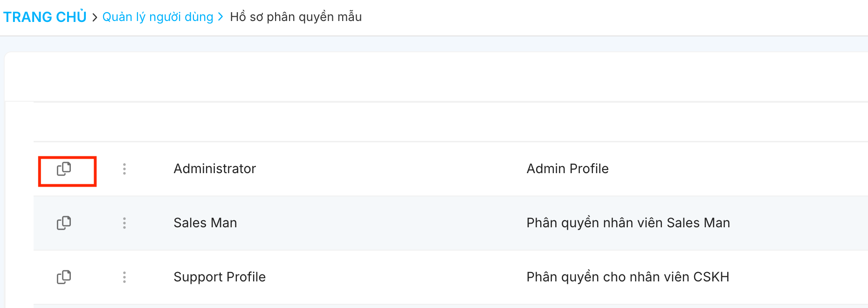The image size is (868, 308).
Task: Open the Sales Man row options menu
Action: (x=124, y=223)
